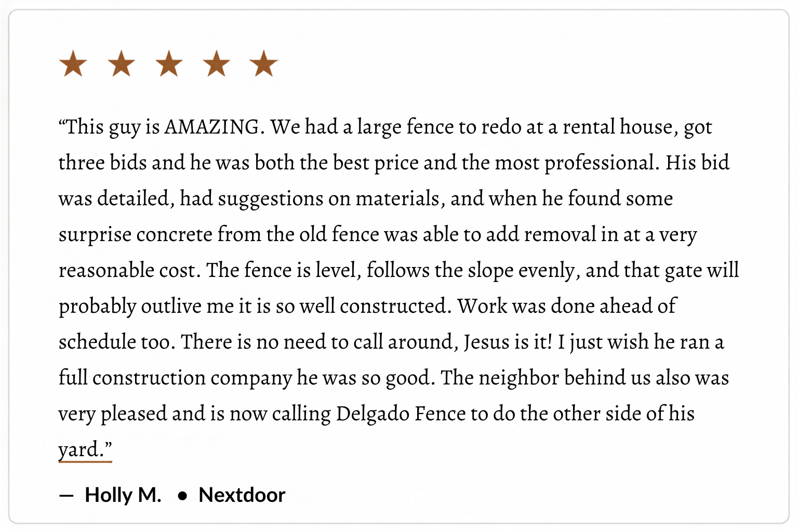Click the Nextdoor source label
Viewport: 798px width, 532px height.
[242, 495]
